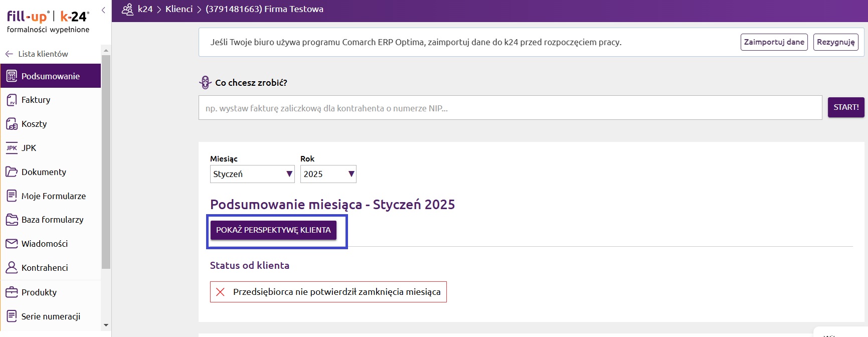The height and width of the screenshot is (337, 868).
Task: Open the Rok year dropdown
Action: pyautogui.click(x=328, y=174)
